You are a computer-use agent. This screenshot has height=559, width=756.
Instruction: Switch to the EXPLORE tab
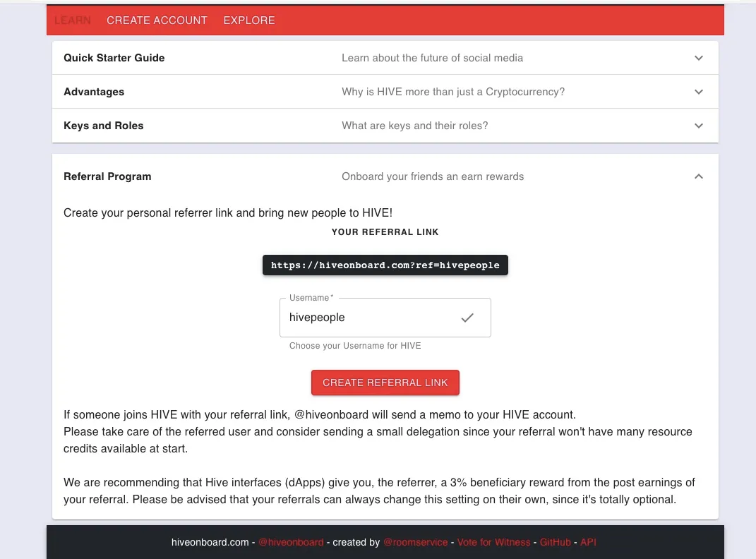click(248, 20)
